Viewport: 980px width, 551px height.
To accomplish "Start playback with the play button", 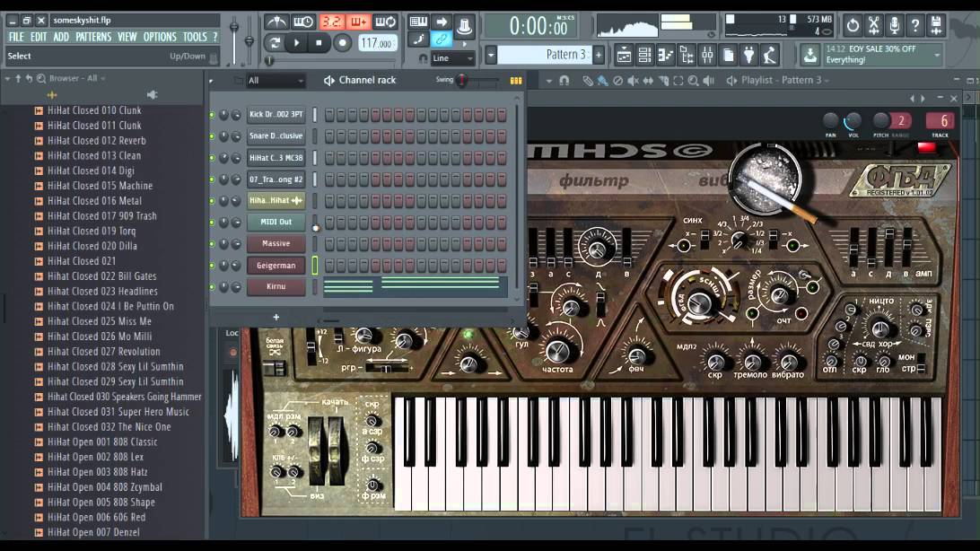I will [297, 43].
